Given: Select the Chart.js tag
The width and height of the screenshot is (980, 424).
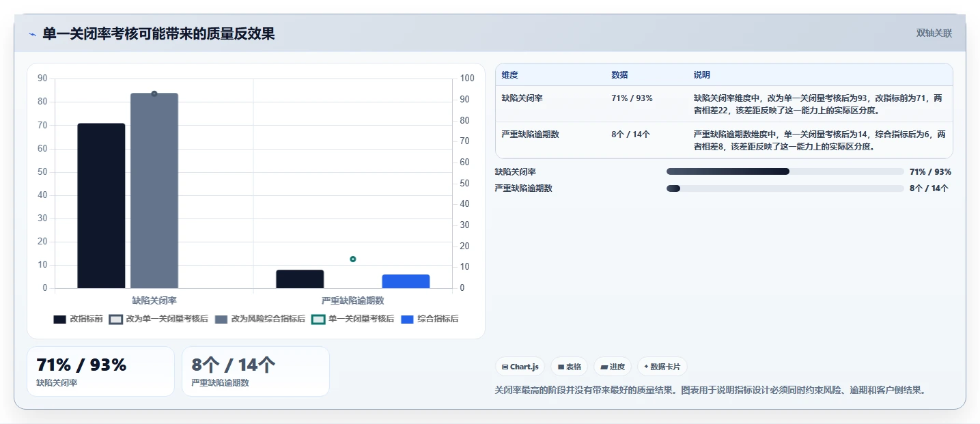Looking at the screenshot, I should [520, 367].
